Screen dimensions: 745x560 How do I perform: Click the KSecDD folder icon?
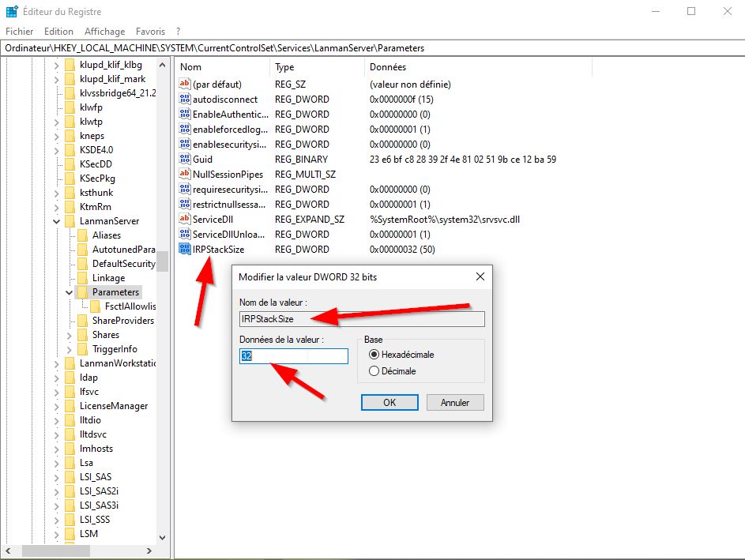coord(70,163)
